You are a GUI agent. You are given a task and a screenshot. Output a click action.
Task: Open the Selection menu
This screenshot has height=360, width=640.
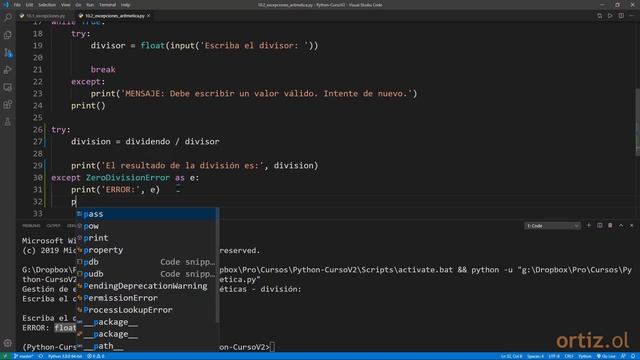point(47,5)
